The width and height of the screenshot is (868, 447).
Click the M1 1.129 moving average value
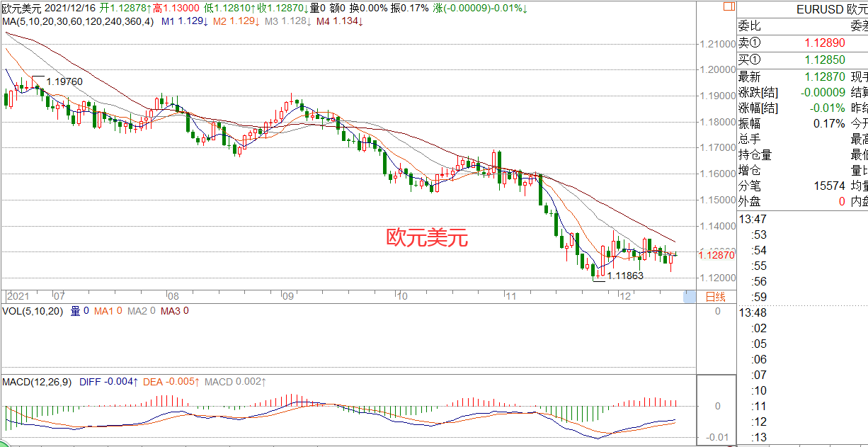click(184, 22)
